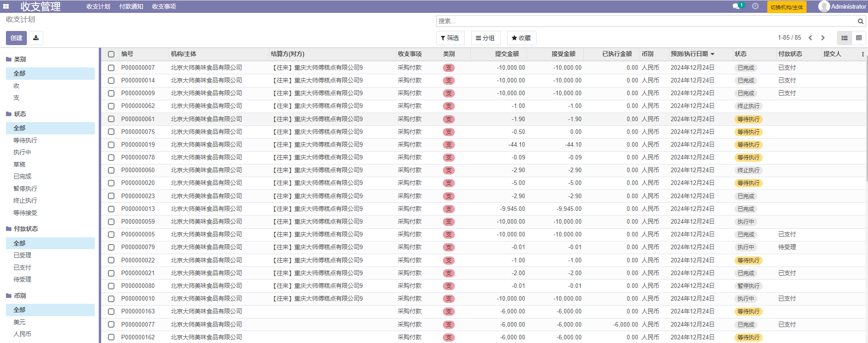Toggle the select-all header checkbox
This screenshot has height=343, width=868.
pos(111,54)
